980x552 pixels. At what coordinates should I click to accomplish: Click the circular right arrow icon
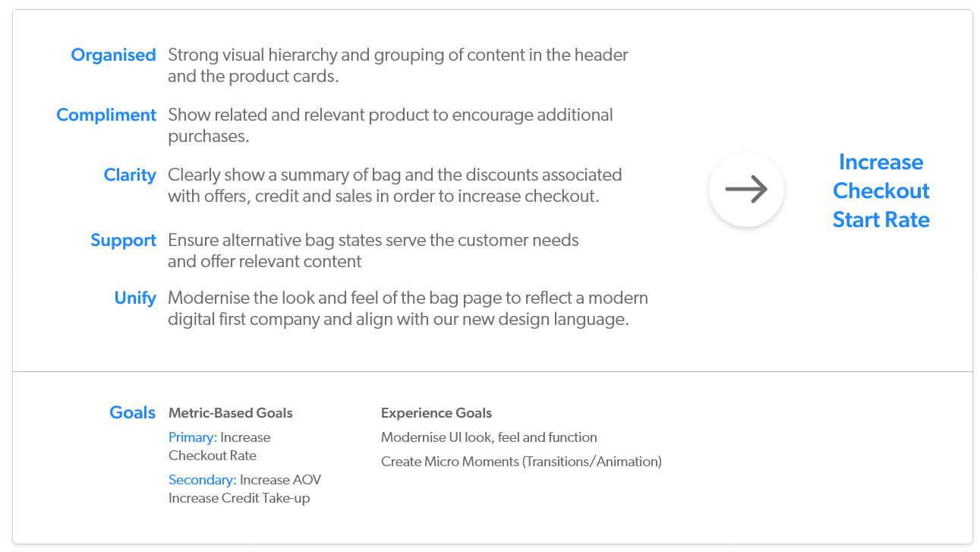pos(746,190)
